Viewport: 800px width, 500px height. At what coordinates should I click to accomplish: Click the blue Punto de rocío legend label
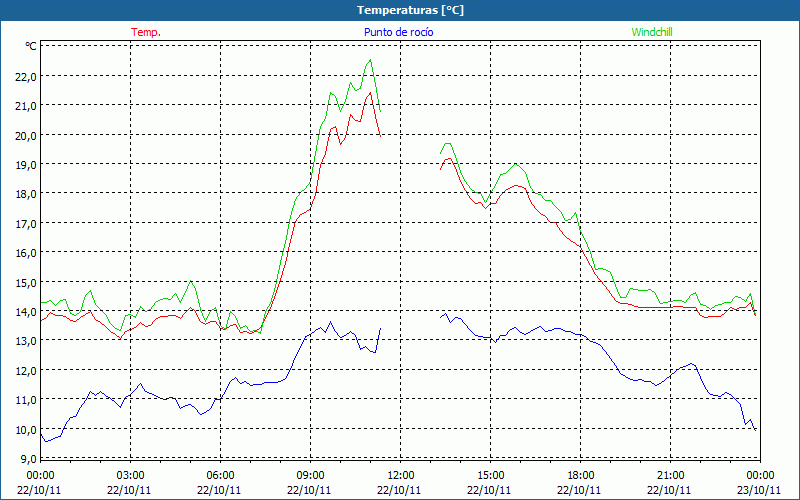(x=398, y=32)
